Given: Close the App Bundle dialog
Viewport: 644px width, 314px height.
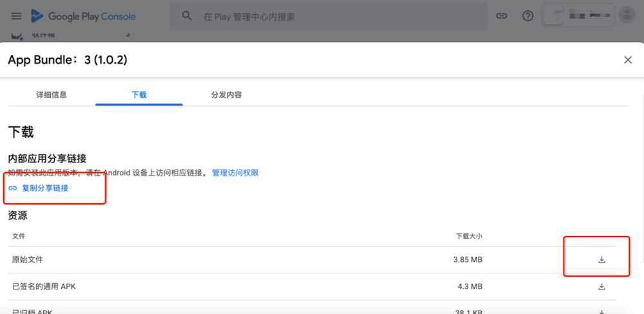Looking at the screenshot, I should point(628,60).
